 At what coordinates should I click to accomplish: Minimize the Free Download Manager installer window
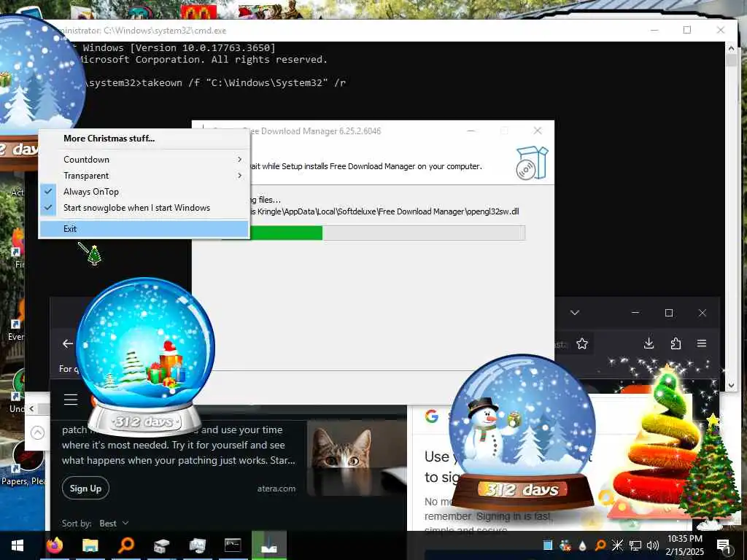point(471,131)
